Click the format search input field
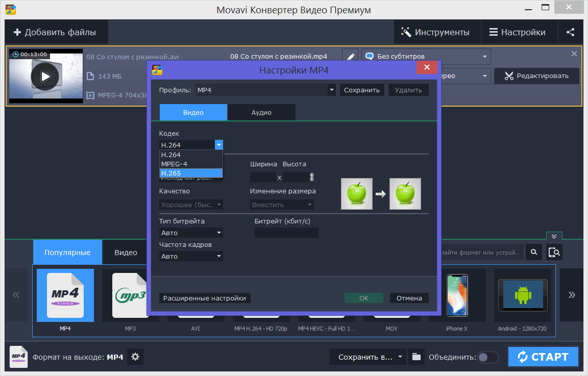 (482, 253)
